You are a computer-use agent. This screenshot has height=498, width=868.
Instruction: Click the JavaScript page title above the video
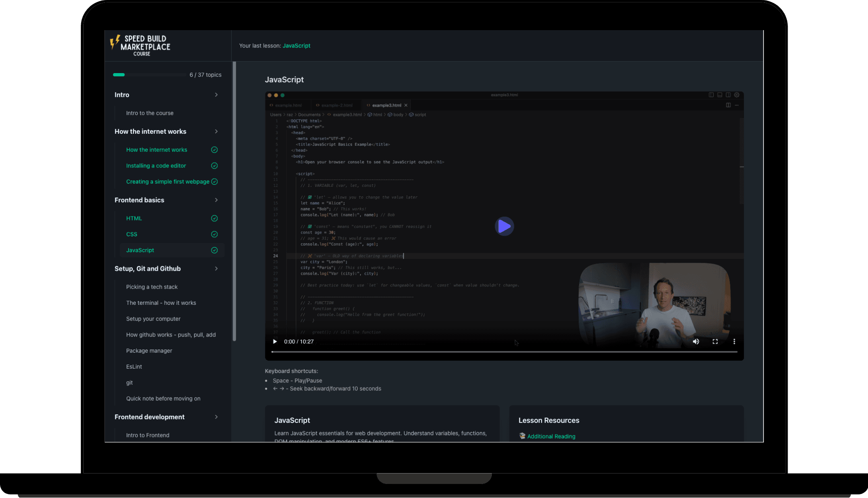(284, 80)
